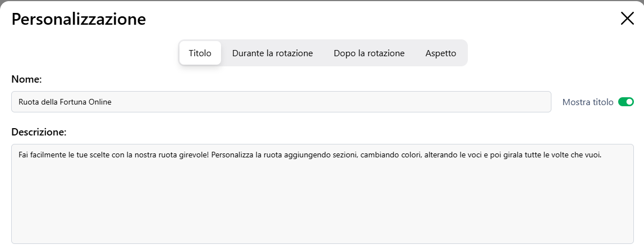Screen dimensions: 644x249
Task: Close the Personalizzazione dialog
Action: tap(627, 19)
